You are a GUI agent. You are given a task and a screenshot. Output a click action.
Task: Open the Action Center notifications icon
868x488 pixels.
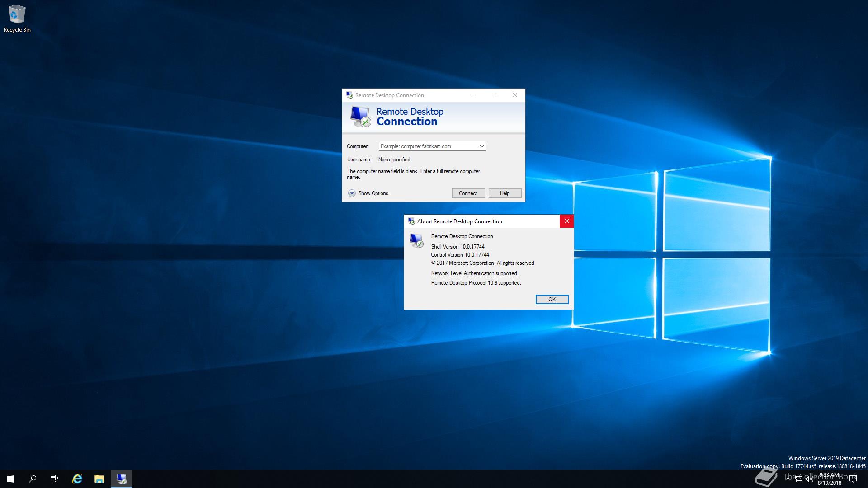point(853,479)
